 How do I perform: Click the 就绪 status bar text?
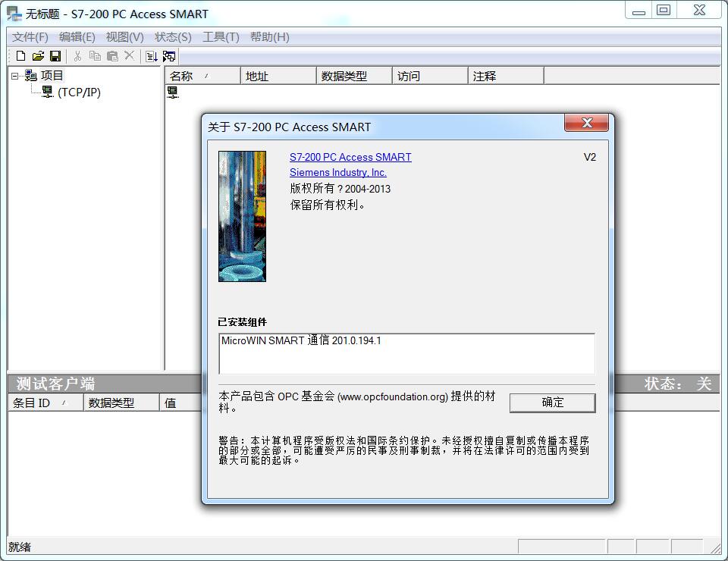(x=20, y=547)
